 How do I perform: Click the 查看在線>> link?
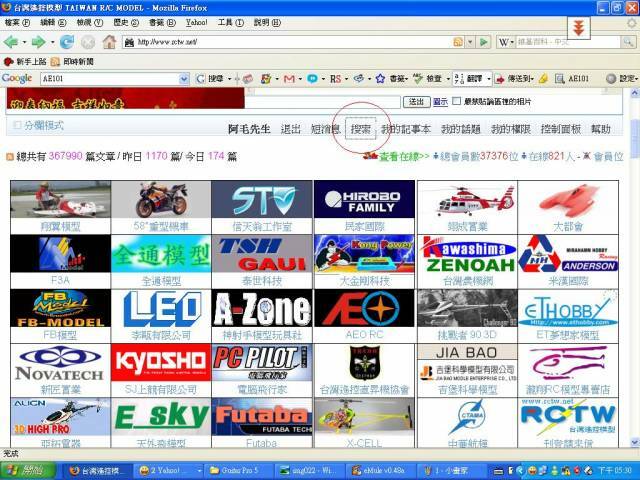point(404,156)
